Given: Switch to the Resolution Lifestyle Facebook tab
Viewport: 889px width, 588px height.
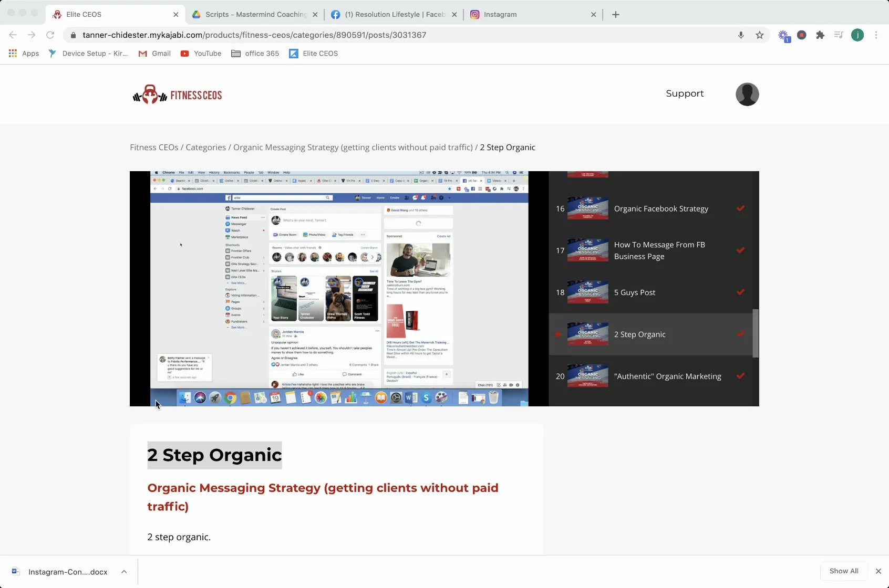Looking at the screenshot, I should pos(394,15).
